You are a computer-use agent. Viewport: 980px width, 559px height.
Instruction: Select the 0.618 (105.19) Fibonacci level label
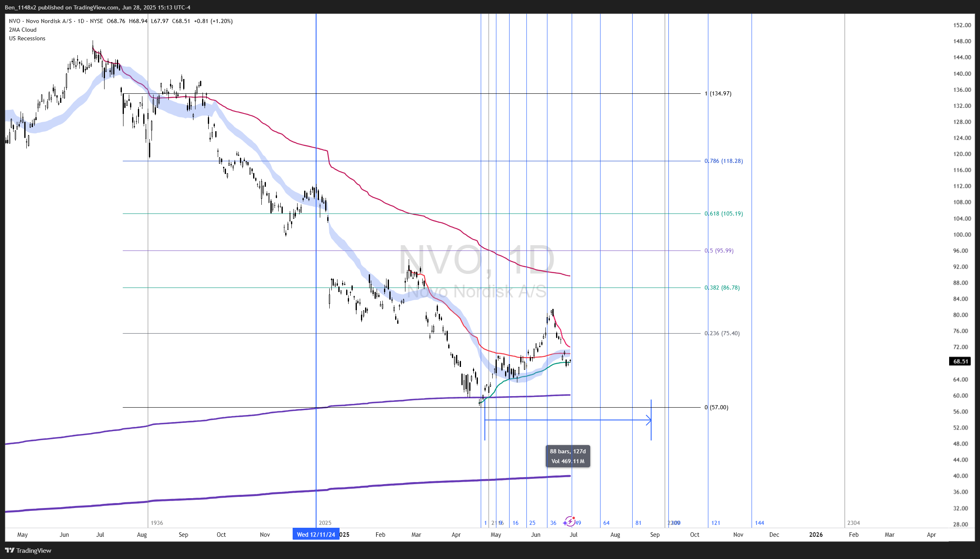point(724,213)
